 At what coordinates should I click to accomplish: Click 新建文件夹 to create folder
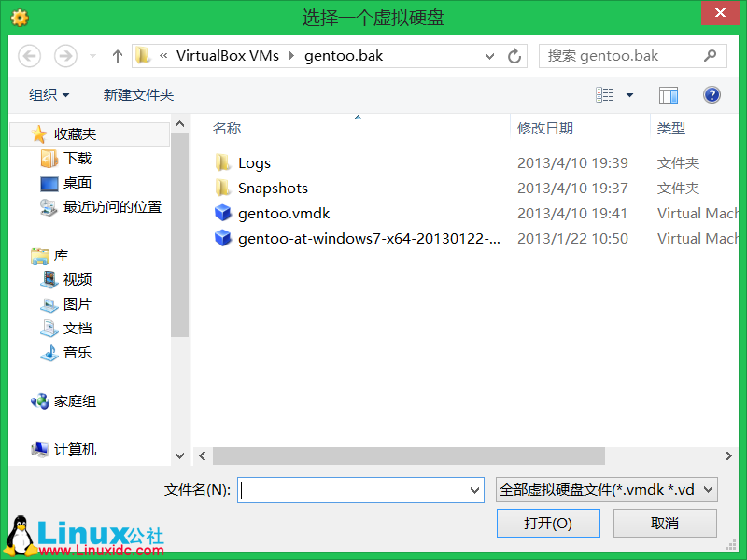[138, 95]
